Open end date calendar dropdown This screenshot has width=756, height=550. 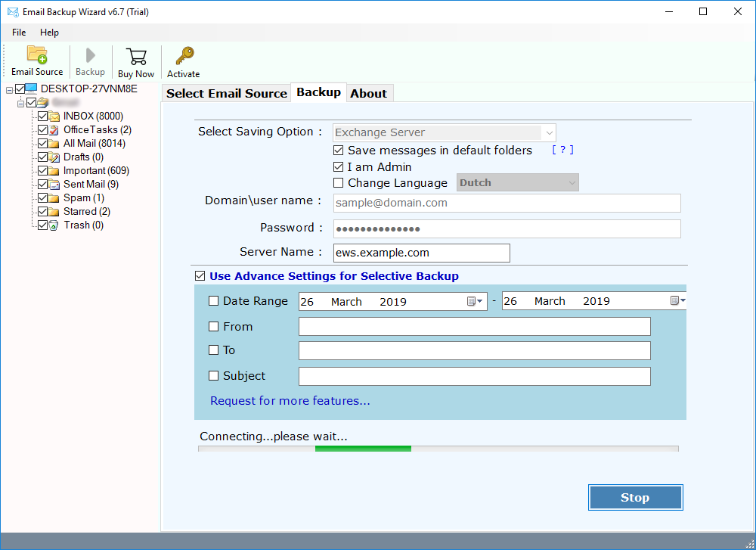(x=678, y=300)
